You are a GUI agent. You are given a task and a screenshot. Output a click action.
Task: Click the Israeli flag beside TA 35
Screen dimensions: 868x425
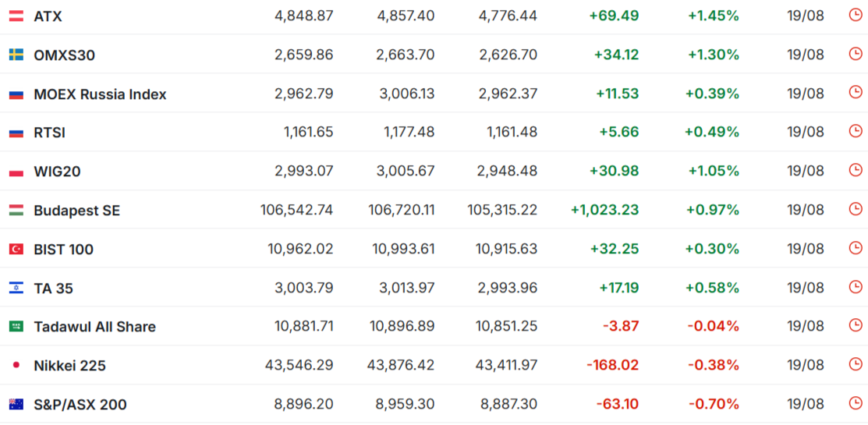pyautogui.click(x=16, y=288)
